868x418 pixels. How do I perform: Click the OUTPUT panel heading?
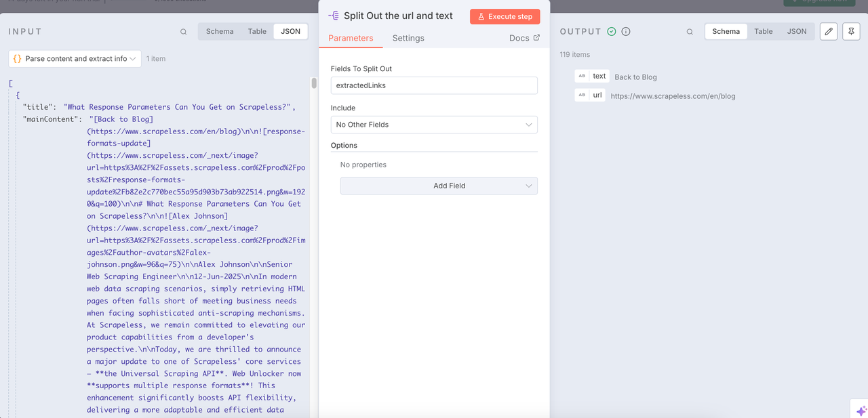pyautogui.click(x=581, y=32)
